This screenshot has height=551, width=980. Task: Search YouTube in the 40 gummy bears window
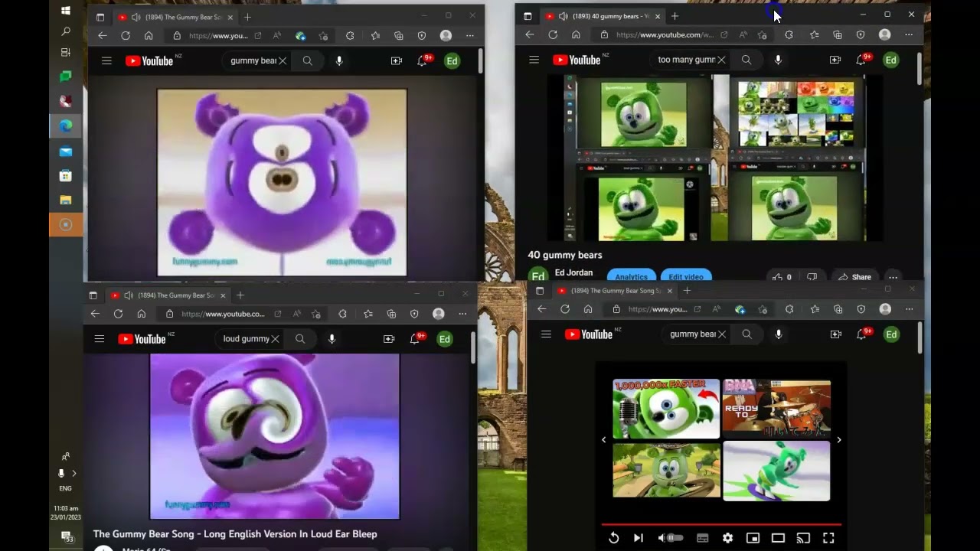point(746,60)
